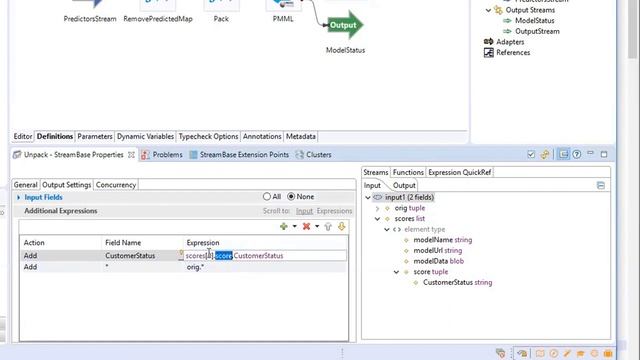This screenshot has width=640, height=360.
Task: Select the All radio button
Action: [x=267, y=197]
